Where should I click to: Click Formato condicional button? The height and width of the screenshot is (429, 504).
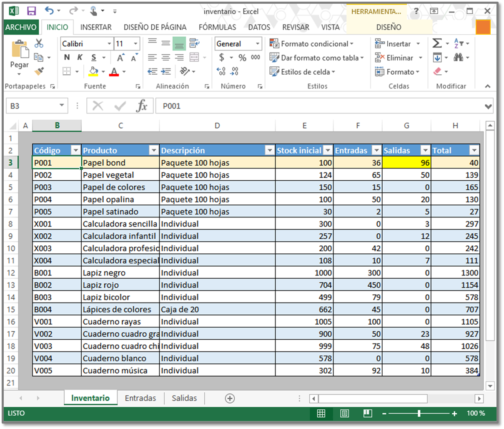(311, 44)
